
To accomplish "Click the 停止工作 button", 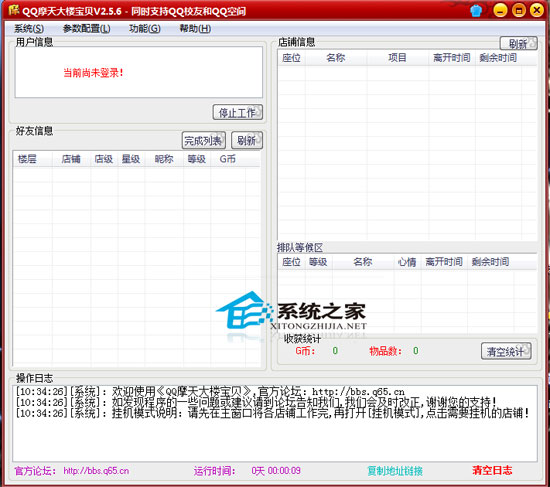I will tap(237, 112).
